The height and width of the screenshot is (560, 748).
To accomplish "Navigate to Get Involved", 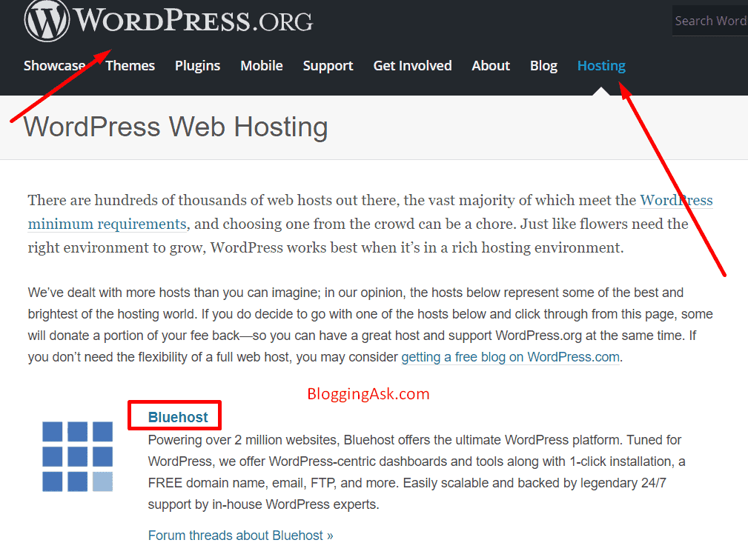I will (x=412, y=65).
